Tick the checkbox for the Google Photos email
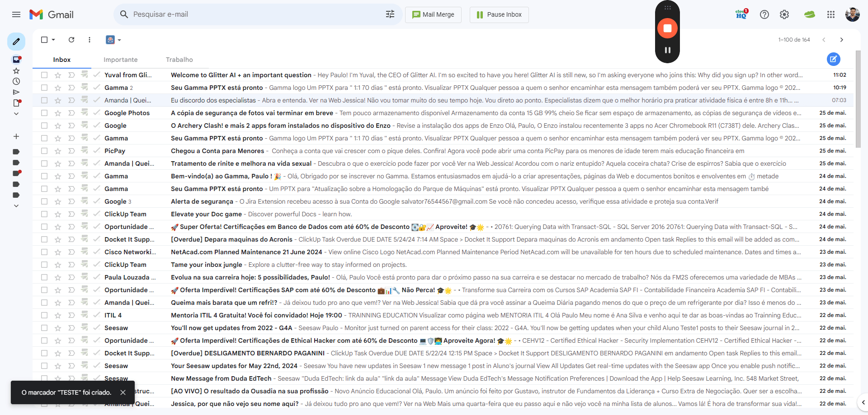 [44, 113]
